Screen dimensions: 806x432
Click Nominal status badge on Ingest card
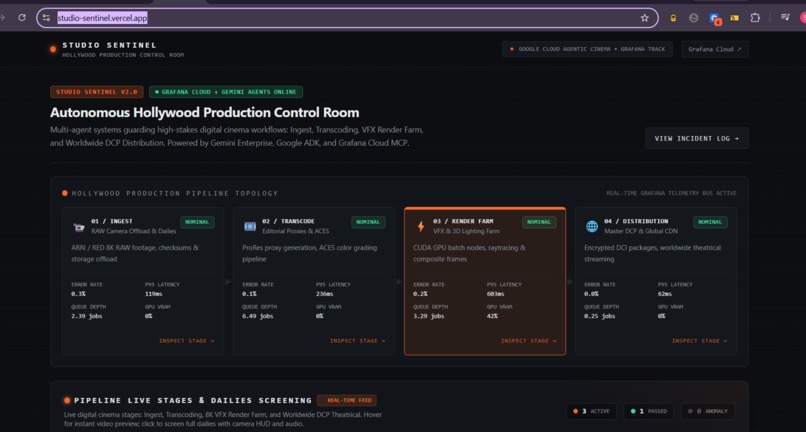tap(197, 222)
